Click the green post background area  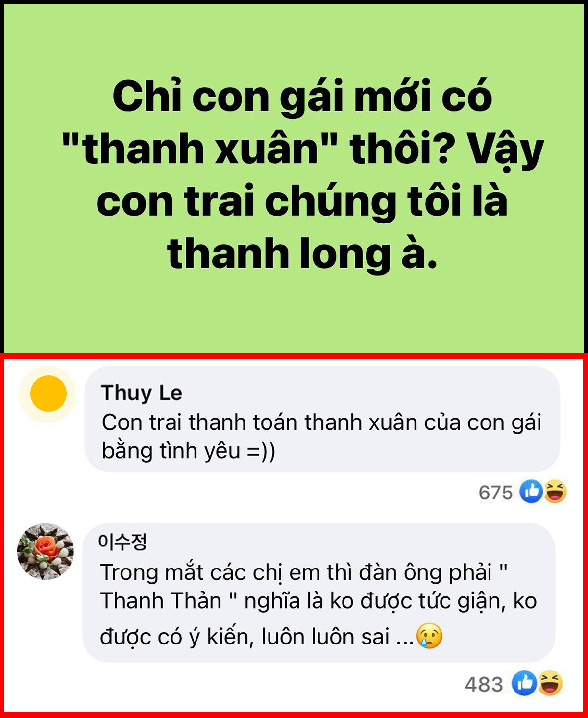[x=294, y=314]
